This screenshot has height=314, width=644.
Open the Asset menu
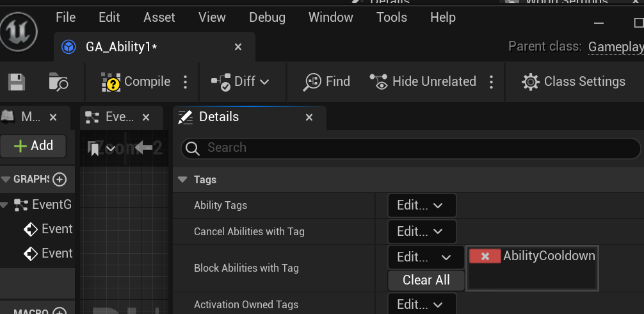click(159, 17)
